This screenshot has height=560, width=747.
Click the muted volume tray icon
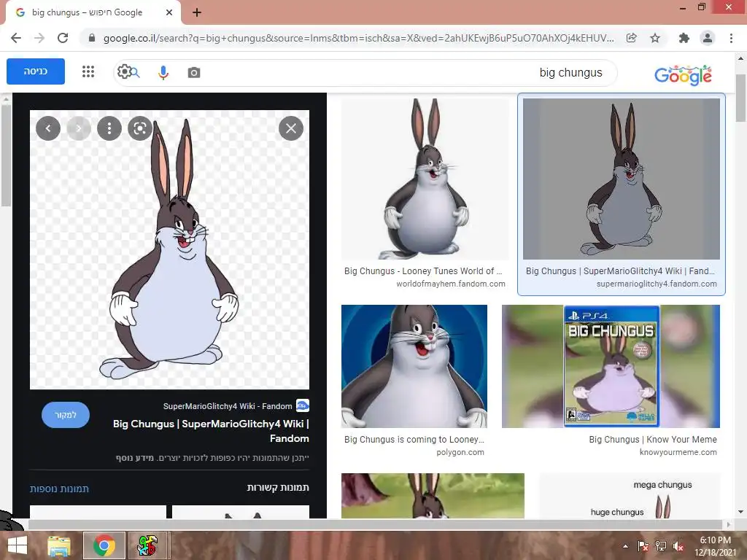click(678, 546)
